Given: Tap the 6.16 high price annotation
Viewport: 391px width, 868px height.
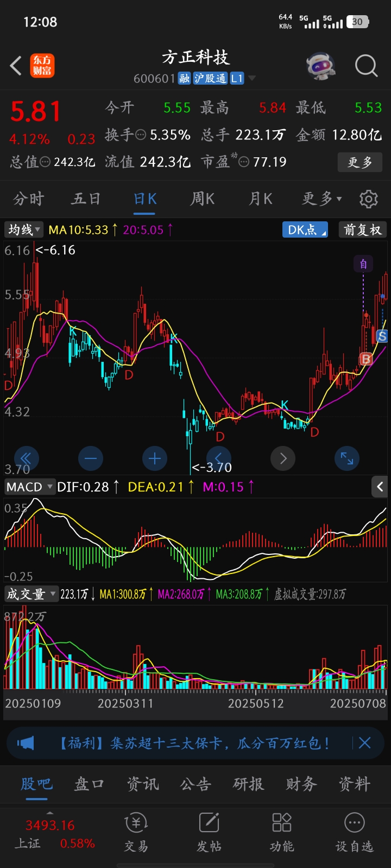Looking at the screenshot, I should (x=55, y=250).
